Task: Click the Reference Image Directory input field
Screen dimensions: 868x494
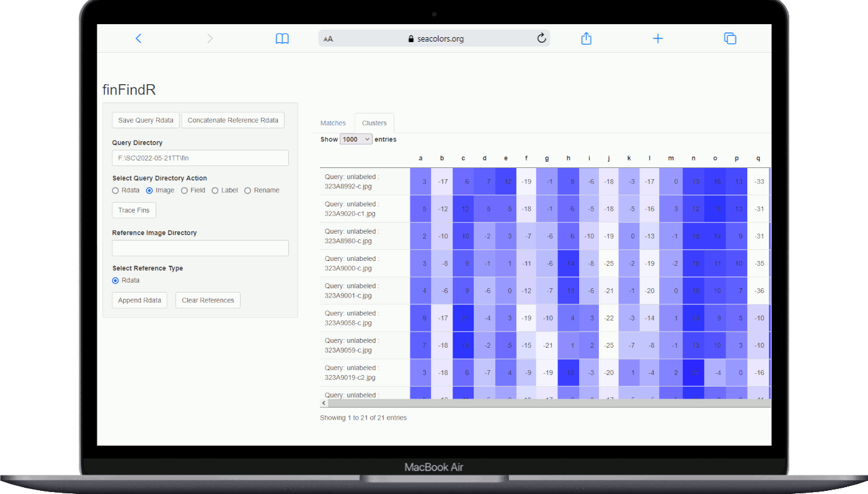Action: pyautogui.click(x=200, y=248)
